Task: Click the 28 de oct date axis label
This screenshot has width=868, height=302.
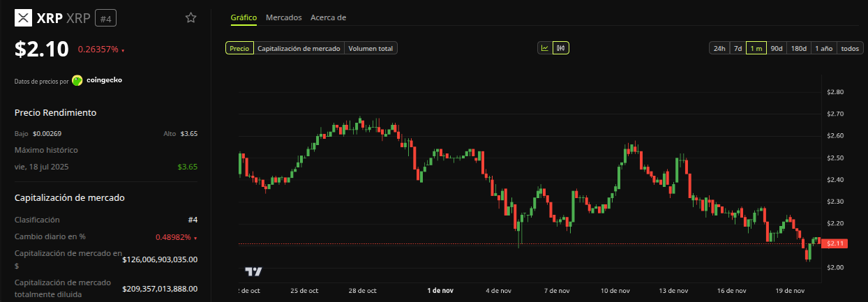Action: [x=362, y=290]
